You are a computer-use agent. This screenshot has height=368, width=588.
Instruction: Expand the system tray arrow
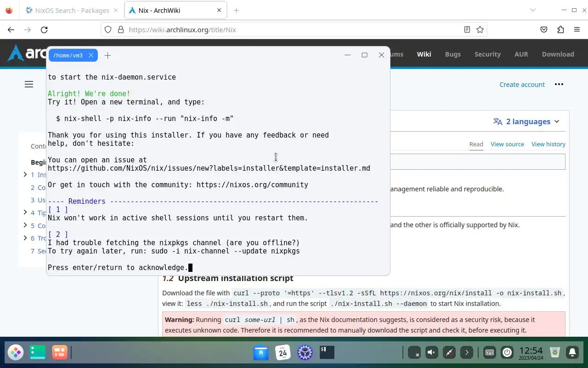[467, 352]
